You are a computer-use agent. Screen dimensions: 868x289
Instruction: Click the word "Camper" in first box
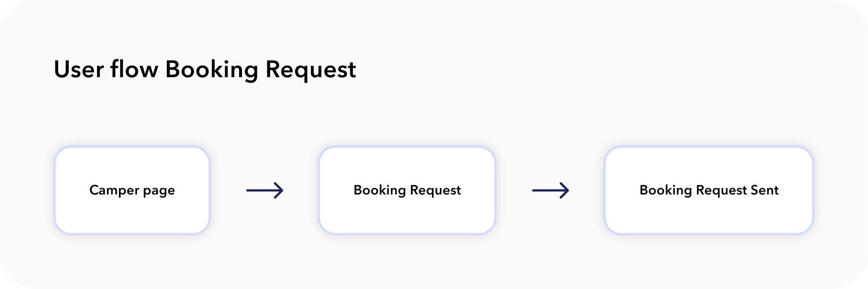tap(114, 191)
